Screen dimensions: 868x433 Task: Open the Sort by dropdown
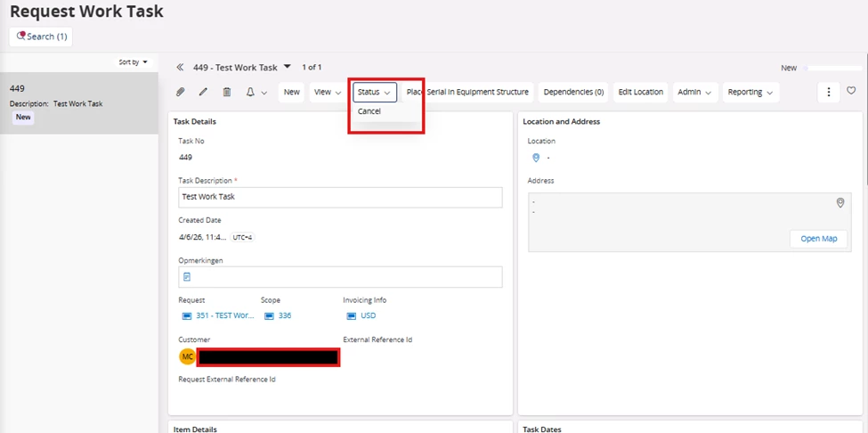[x=134, y=62]
